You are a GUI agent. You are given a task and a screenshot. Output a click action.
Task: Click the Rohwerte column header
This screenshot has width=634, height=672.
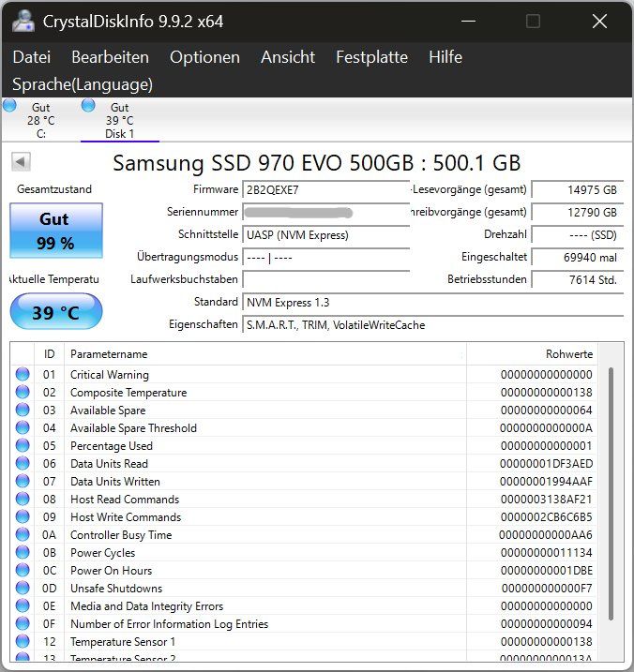[532, 354]
